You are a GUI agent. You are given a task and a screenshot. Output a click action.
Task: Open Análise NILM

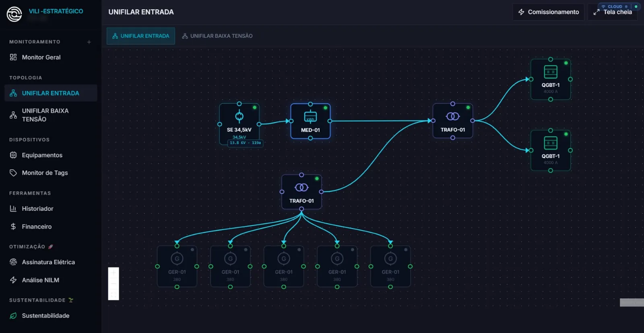(x=51, y=280)
